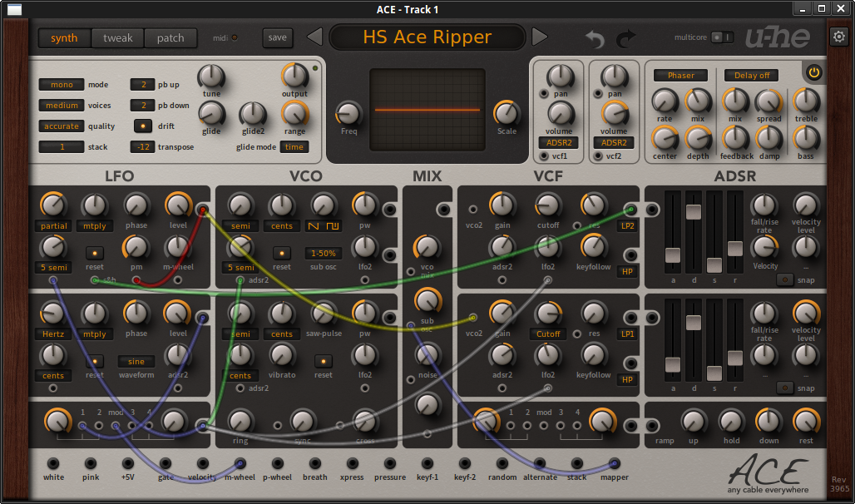Click the breath output jack
Screen dimensions: 855x504
point(314,463)
